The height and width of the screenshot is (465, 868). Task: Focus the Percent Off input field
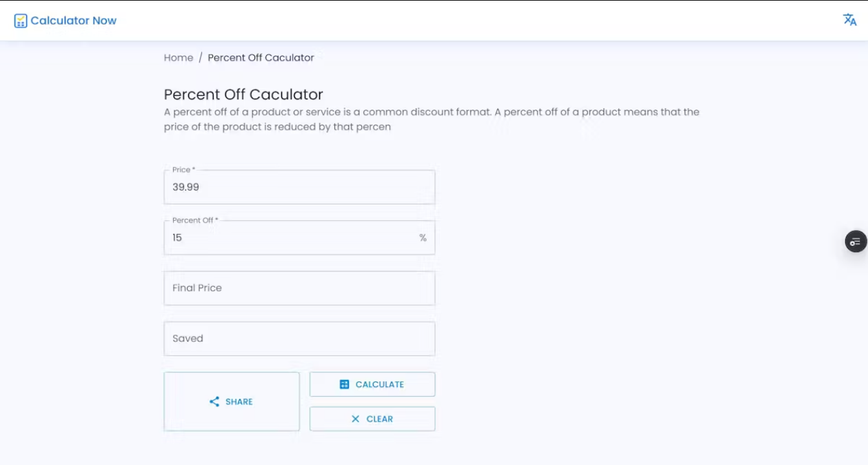point(290,238)
